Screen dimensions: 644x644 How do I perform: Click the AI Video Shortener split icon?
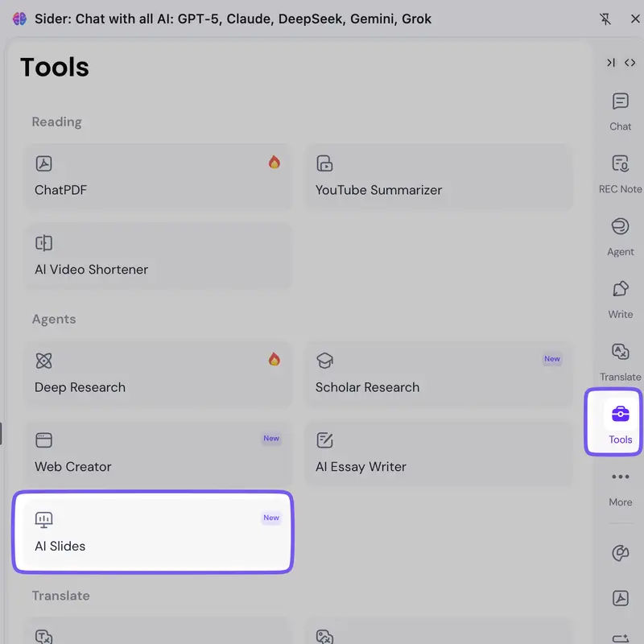pyautogui.click(x=44, y=243)
